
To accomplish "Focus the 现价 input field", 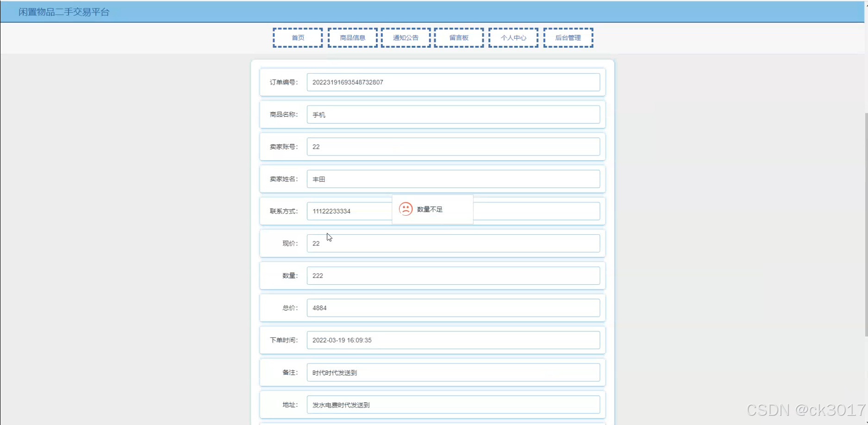I will [x=453, y=244].
